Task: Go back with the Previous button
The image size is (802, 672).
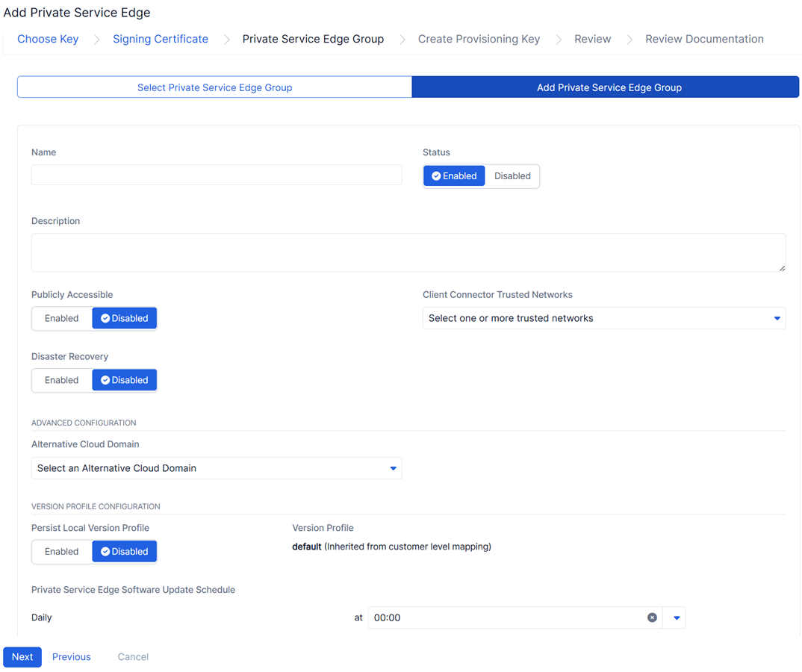Action: [72, 656]
